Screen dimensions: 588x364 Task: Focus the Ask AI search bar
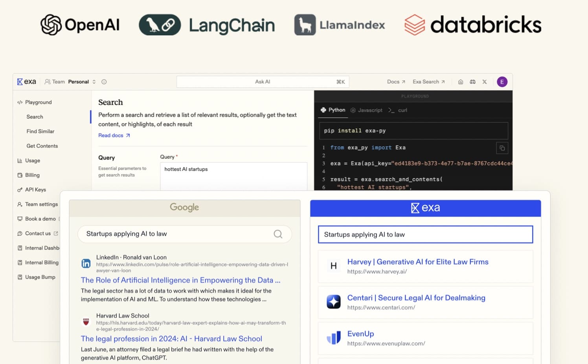coord(263,82)
